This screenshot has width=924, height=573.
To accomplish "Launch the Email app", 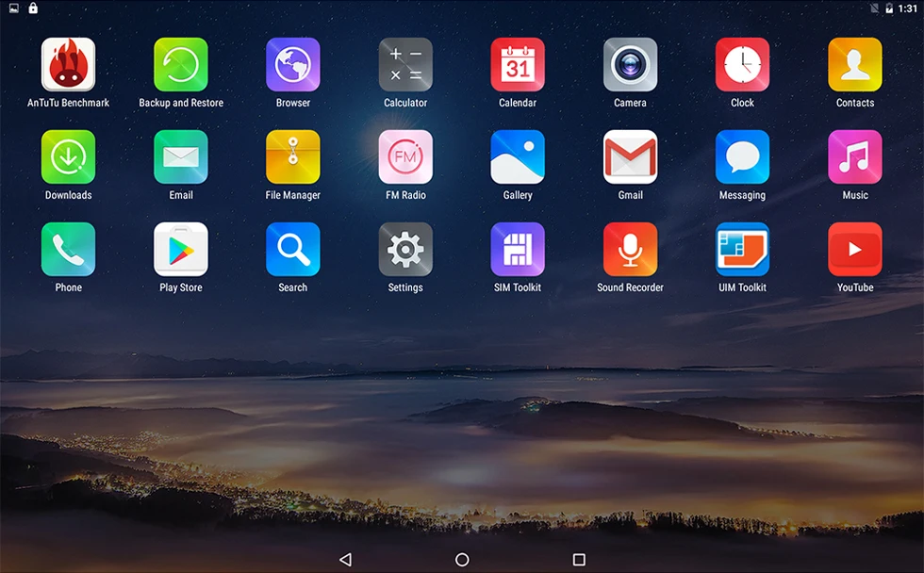I will coord(181,157).
